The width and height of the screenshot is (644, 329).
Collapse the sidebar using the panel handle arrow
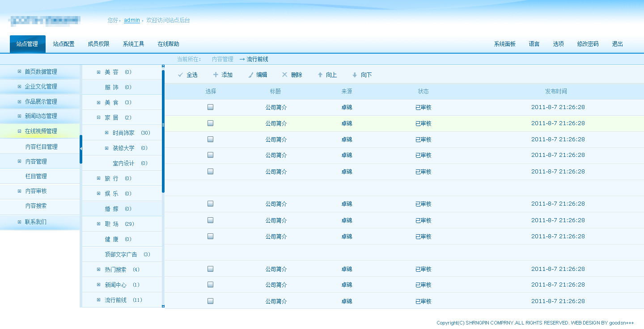81,149
